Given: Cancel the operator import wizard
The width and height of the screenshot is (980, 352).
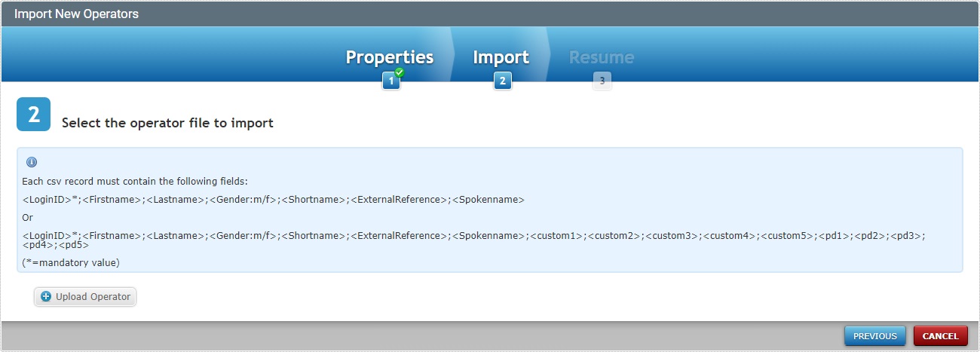Looking at the screenshot, I should tap(940, 336).
